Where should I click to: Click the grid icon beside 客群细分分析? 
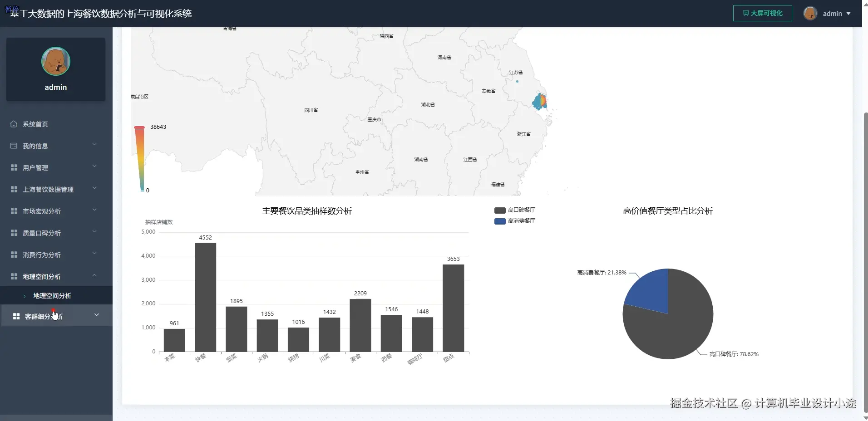pyautogui.click(x=16, y=316)
